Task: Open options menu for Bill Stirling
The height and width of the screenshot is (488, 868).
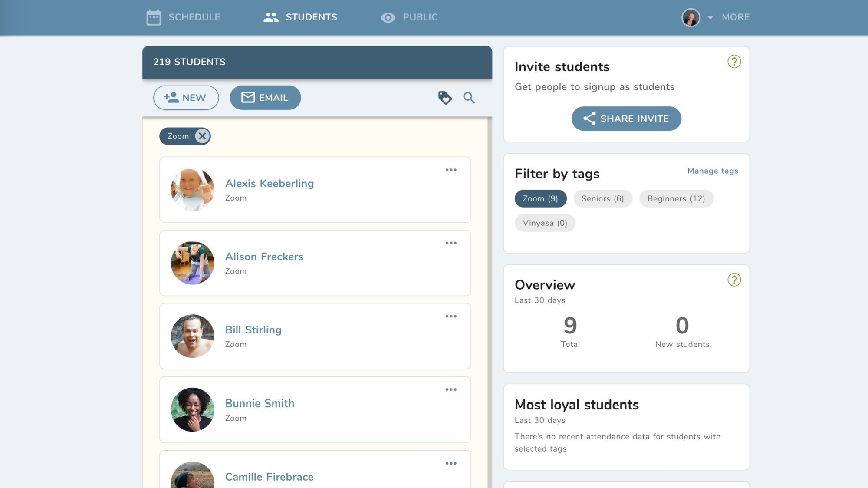Action: (x=451, y=317)
